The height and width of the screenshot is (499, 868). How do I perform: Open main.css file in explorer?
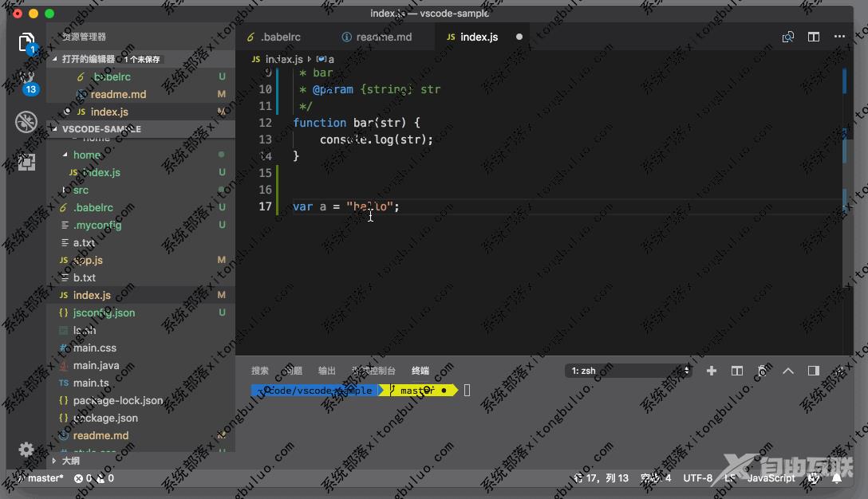140,348
